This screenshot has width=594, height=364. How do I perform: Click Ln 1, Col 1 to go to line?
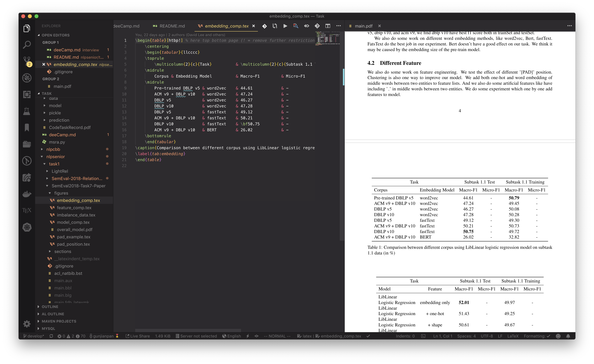pos(443,336)
